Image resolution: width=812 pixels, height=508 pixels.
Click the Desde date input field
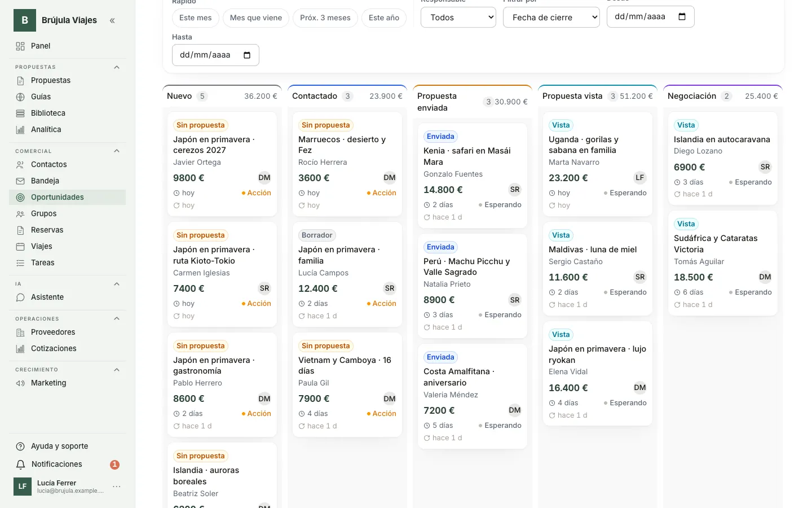pos(651,17)
